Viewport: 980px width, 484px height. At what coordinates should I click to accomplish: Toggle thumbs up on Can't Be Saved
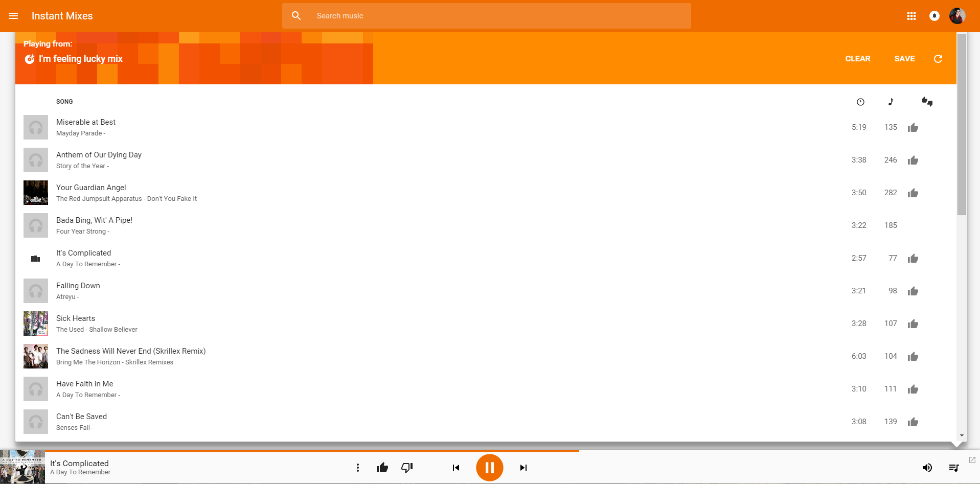pyautogui.click(x=913, y=422)
